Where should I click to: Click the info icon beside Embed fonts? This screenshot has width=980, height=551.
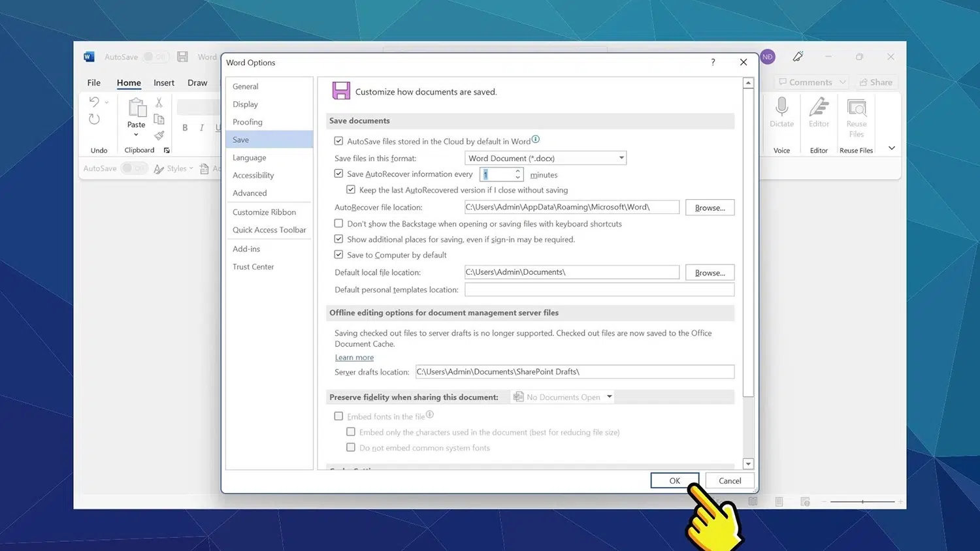[430, 415]
